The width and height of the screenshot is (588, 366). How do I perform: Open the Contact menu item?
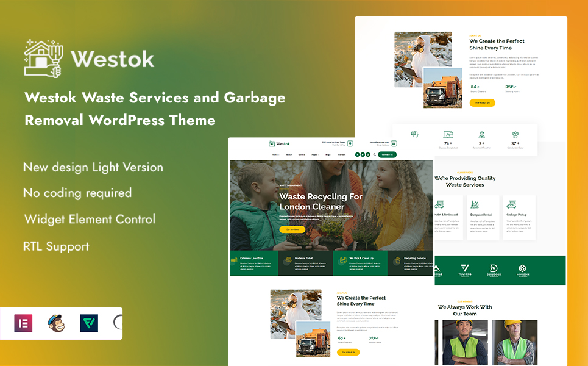342,155
